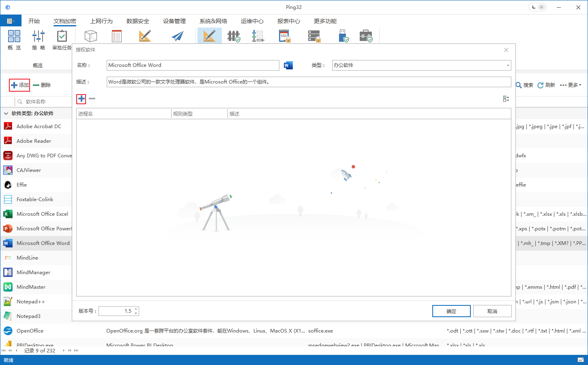Screen dimensions: 588x365
Task: Click the 删除 button in main toolbar
Action: click(42, 85)
